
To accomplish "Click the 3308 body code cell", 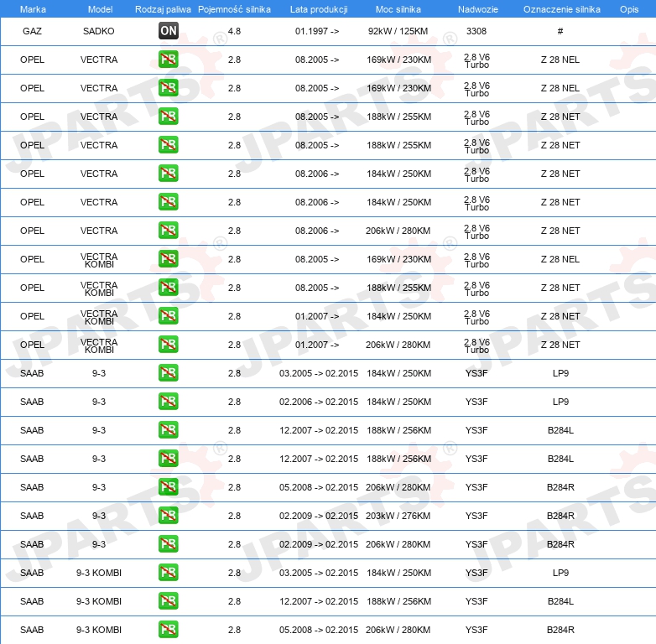I will pyautogui.click(x=476, y=31).
